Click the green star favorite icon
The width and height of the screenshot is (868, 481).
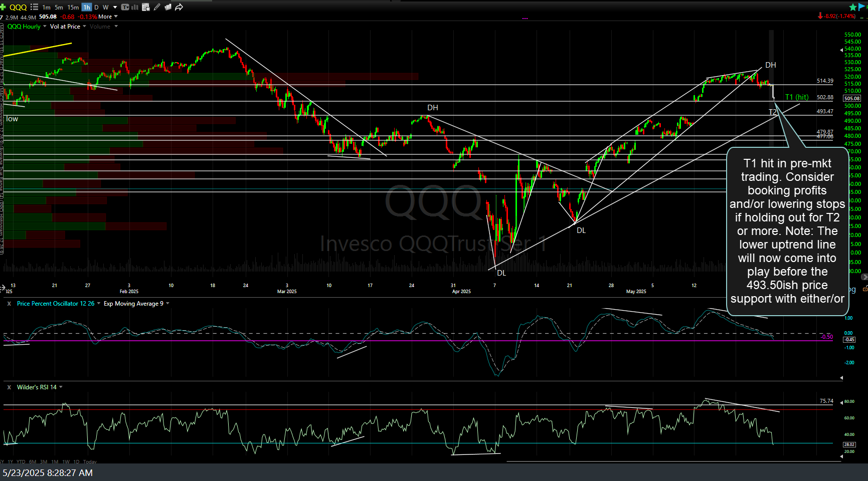click(x=852, y=7)
